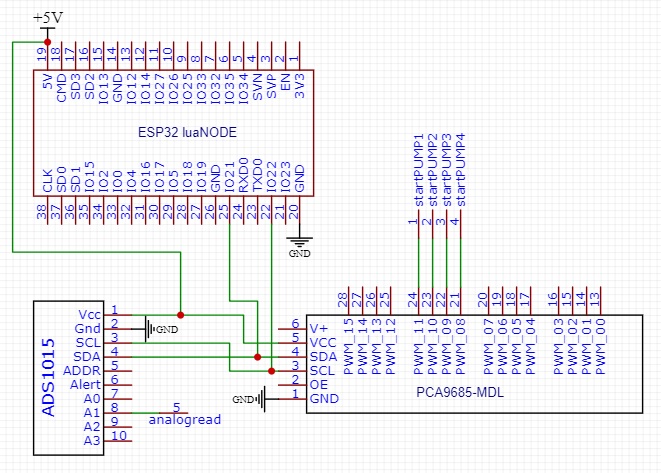This screenshot has height=473, width=661.
Task: Click the startPUMP3 net label
Action: 446,170
